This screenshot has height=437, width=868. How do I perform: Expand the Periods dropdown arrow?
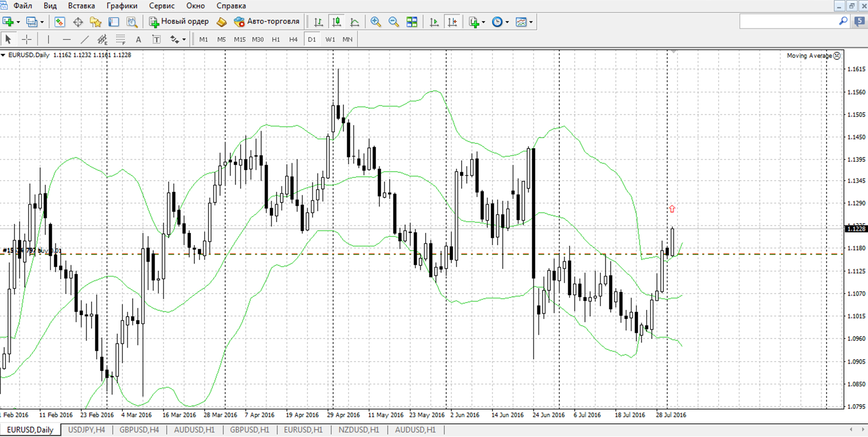507,22
